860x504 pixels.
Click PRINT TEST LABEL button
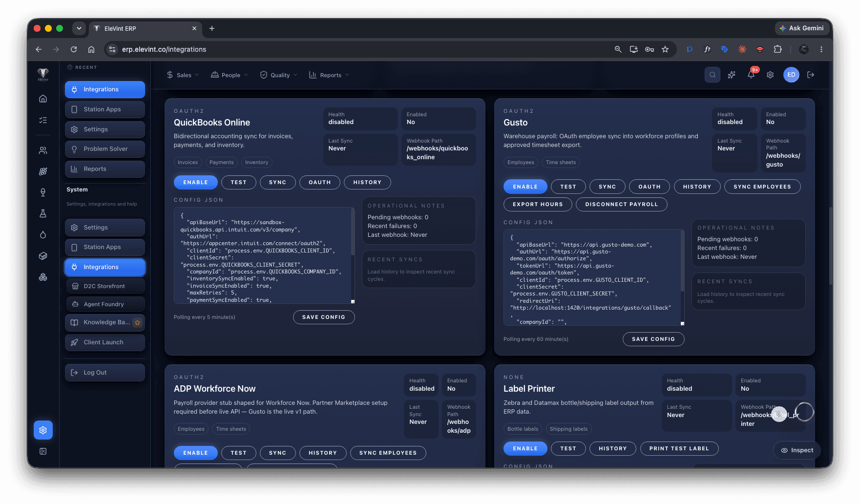click(679, 448)
